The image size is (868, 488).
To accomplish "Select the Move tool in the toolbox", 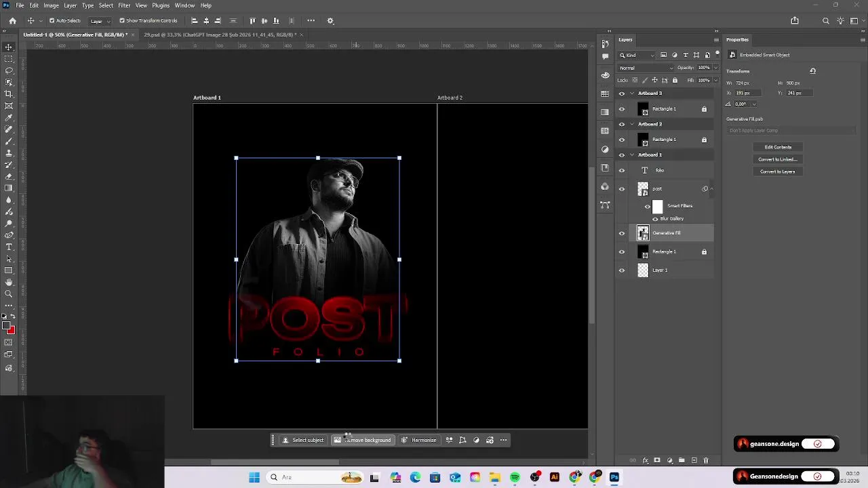I will click(9, 47).
